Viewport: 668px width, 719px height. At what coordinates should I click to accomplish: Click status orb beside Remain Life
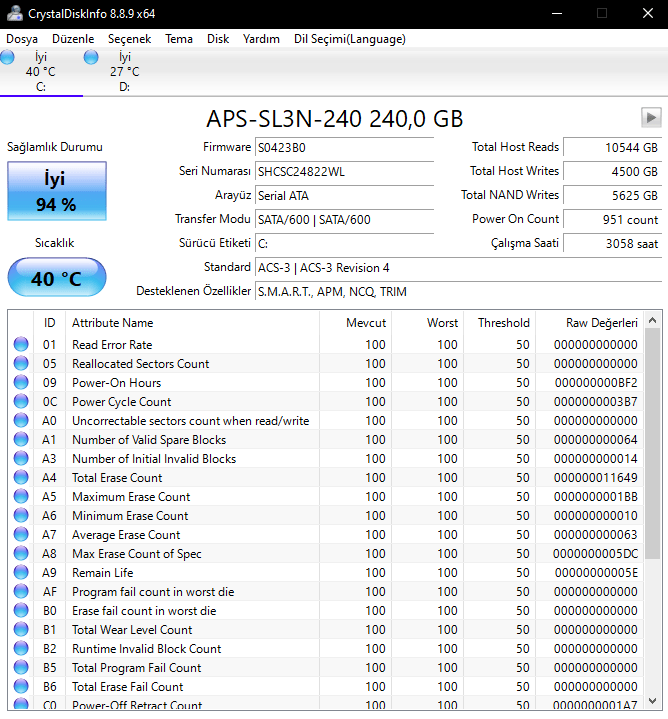coord(21,573)
